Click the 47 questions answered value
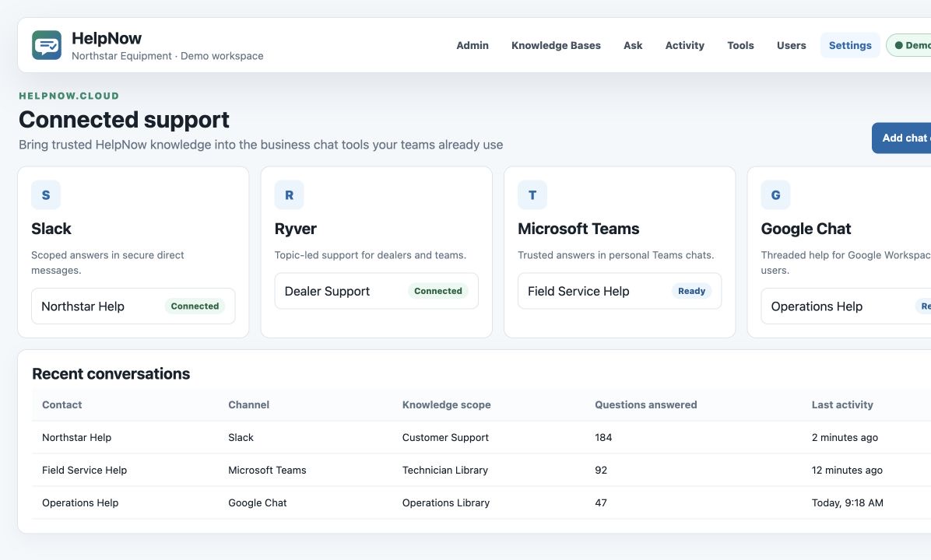 click(x=601, y=502)
